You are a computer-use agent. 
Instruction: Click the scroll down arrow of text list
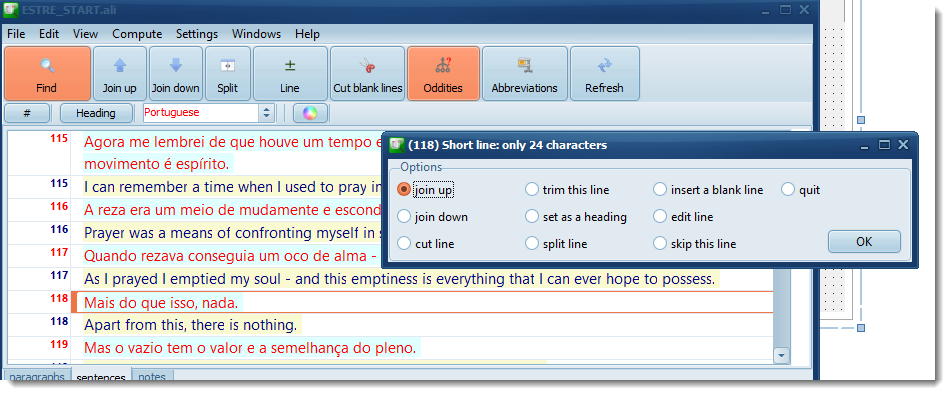click(x=782, y=356)
